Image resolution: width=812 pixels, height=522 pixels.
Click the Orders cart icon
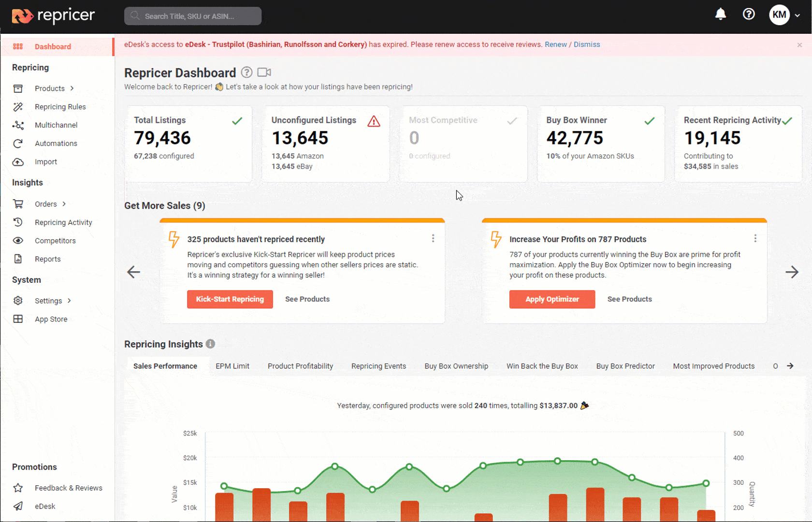pos(18,204)
